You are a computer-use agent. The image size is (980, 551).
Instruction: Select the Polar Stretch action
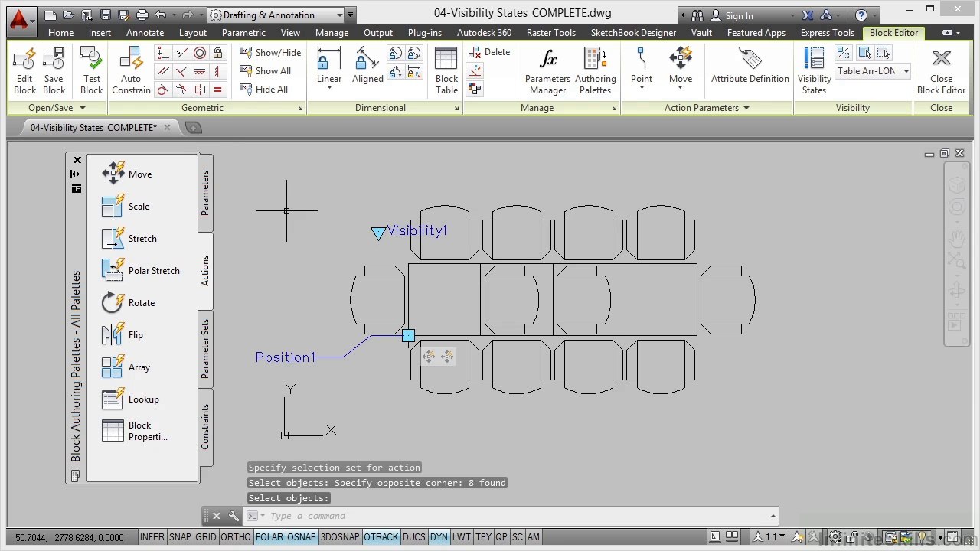[141, 270]
